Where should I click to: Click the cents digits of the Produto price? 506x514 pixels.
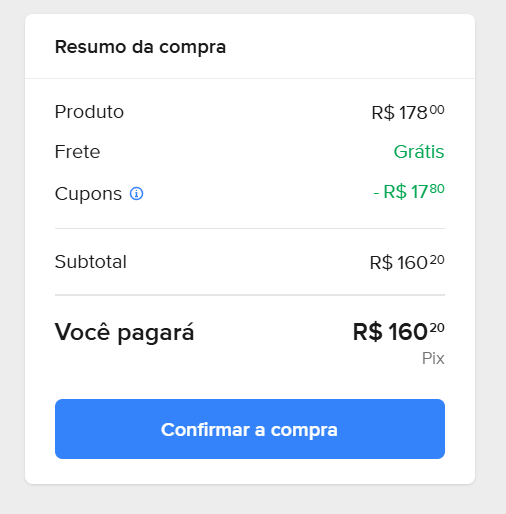tap(437, 110)
